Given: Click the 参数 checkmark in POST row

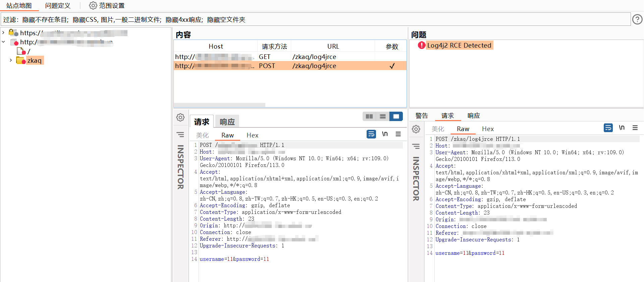Looking at the screenshot, I should tap(392, 66).
